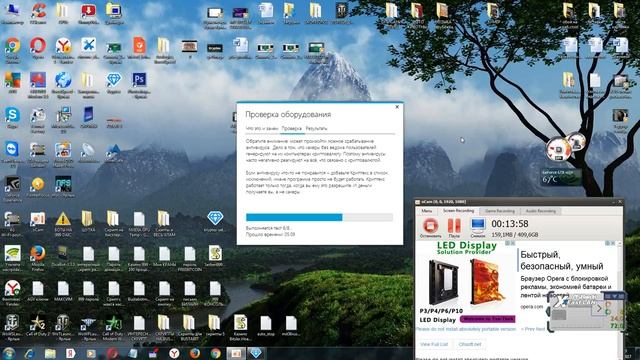Screen dimensions: 640x360
Task: Stop recording in oCam with the red button
Action: 430,227
